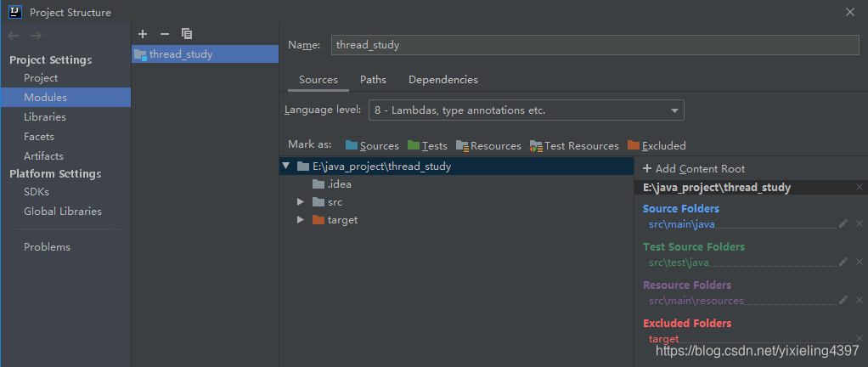The image size is (868, 367).
Task: Select thread_study module in list
Action: click(x=205, y=54)
